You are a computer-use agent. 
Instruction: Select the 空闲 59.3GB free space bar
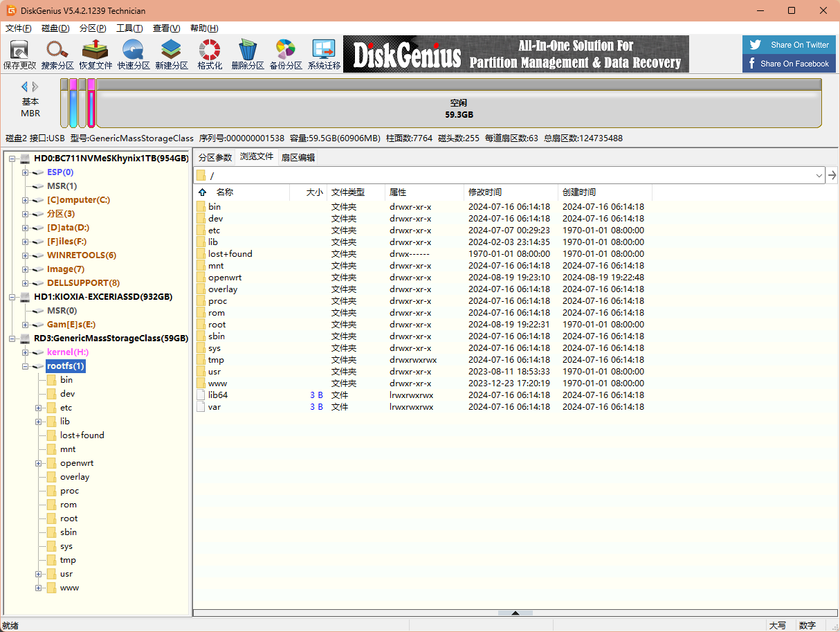[x=459, y=109]
